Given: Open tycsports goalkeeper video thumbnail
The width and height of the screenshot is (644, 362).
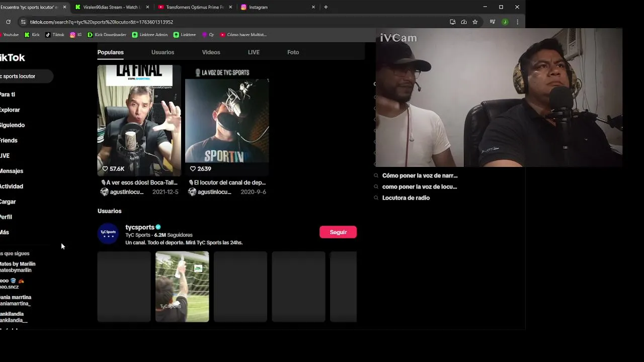Looking at the screenshot, I should coord(182,287).
